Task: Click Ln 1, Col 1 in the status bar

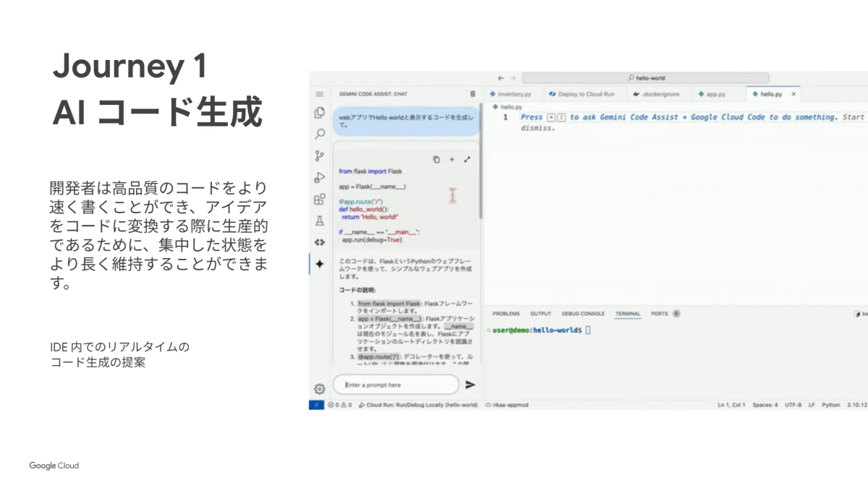Action: pos(731,405)
